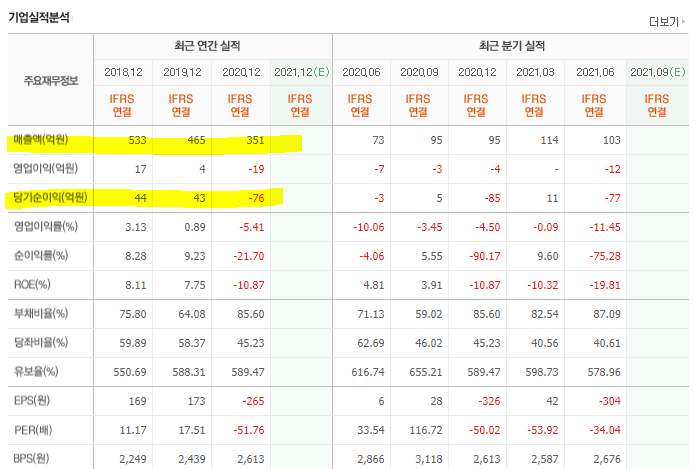This screenshot has width=698, height=469.
Task: Select the 당기순이익(억원) row label
Action: tap(50, 197)
